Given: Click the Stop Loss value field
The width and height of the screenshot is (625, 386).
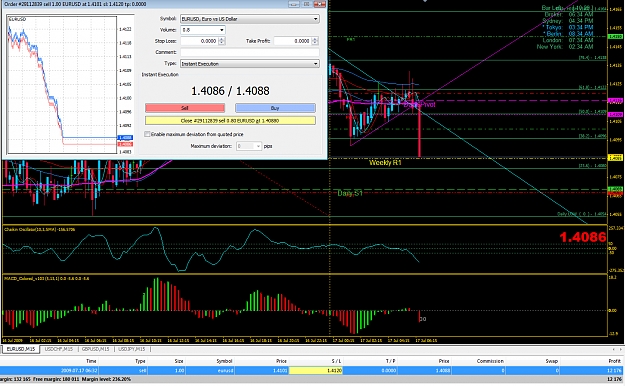Looking at the screenshot, I should point(199,41).
